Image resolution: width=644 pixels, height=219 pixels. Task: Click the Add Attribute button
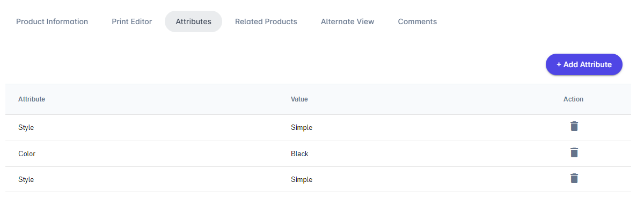(x=584, y=64)
